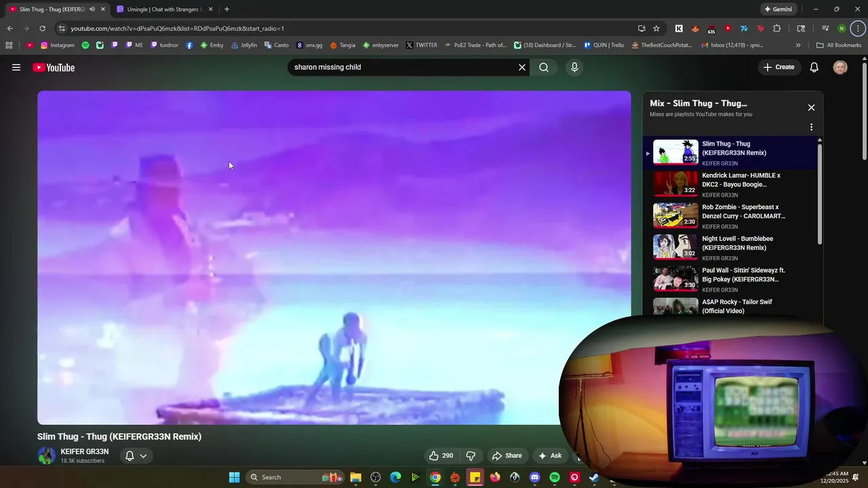Click the page vertical scrollbar
Image resolution: width=868 pixels, height=488 pixels.
pyautogui.click(x=865, y=112)
